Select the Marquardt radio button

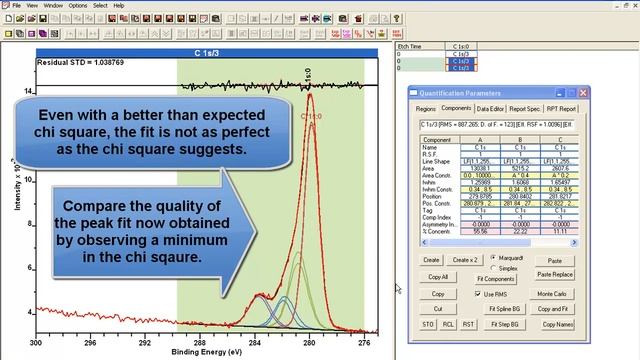click(493, 258)
